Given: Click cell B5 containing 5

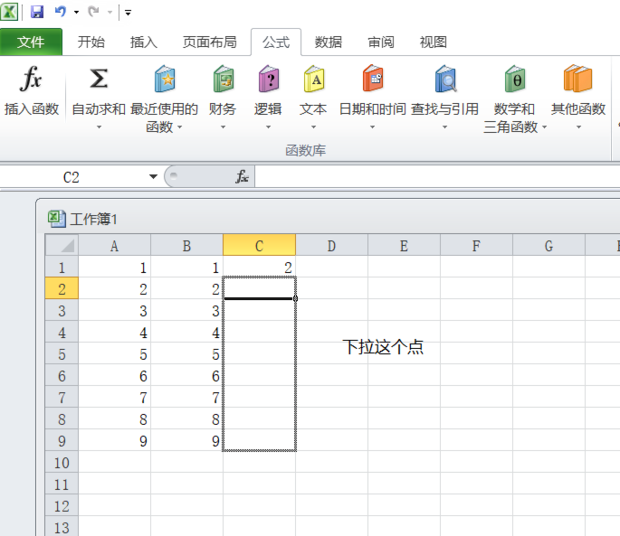Looking at the screenshot, I should coord(187,354).
